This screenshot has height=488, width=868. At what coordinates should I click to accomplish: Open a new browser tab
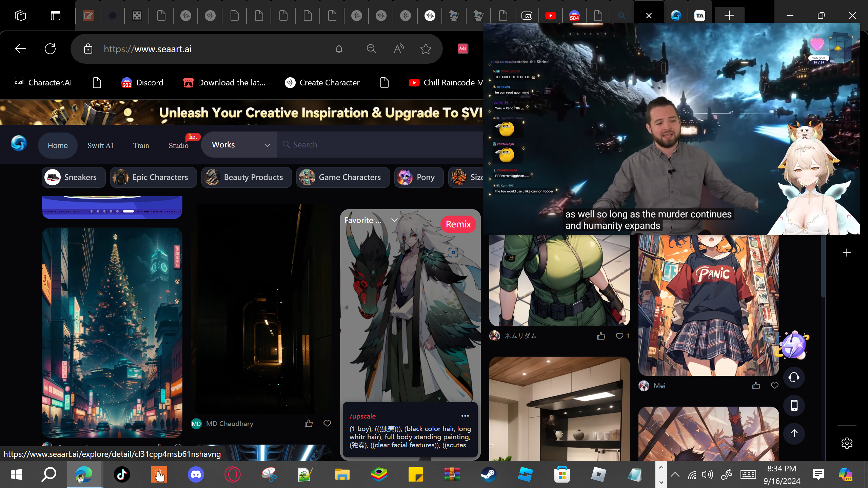point(729,16)
